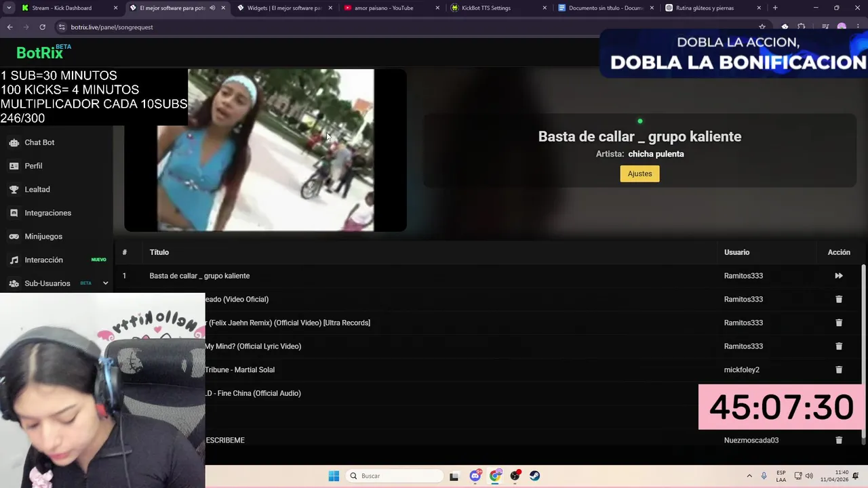Open the media control icon in browser toolbar
Viewport: 868px width, 488px height.
pos(825,27)
